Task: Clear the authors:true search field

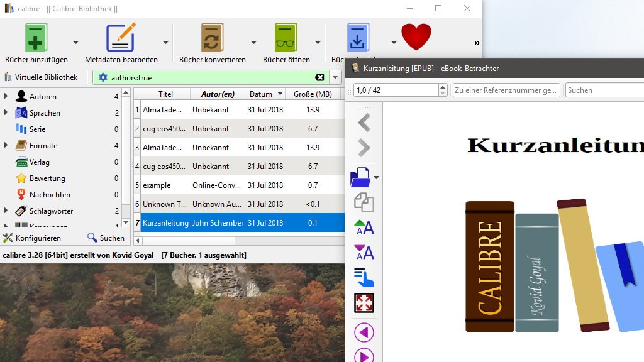Action: (319, 77)
